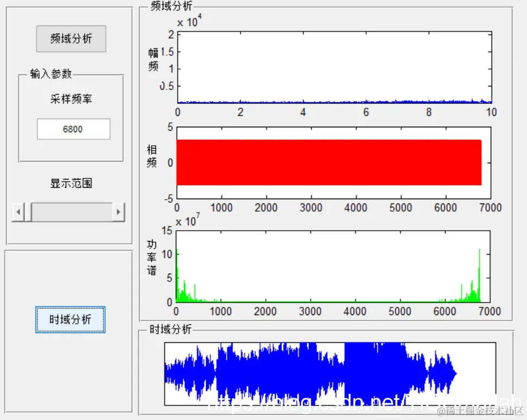Click the red 相频 phase plot
This screenshot has width=527, height=420.
pos(334,163)
